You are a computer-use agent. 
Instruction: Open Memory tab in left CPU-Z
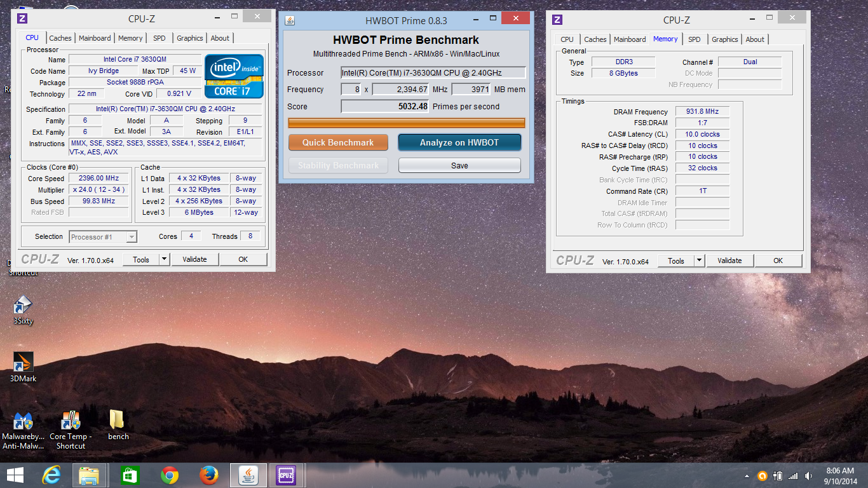tap(130, 38)
